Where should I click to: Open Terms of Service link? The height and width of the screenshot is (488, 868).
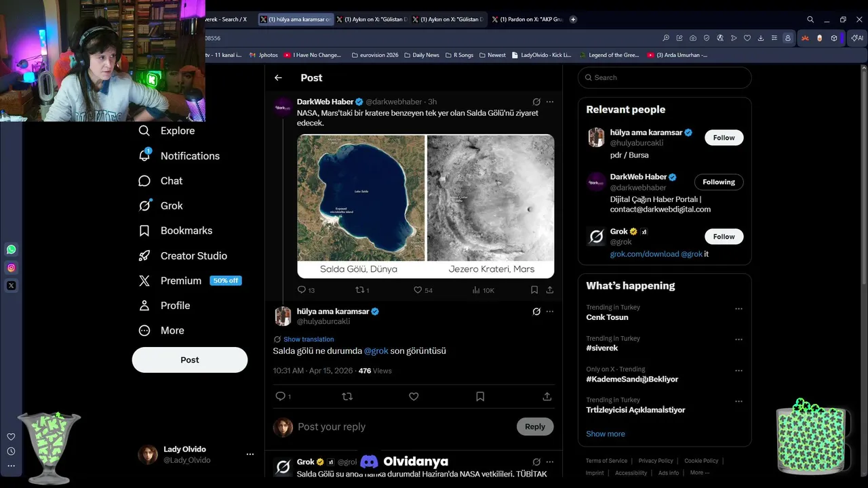[606, 461]
